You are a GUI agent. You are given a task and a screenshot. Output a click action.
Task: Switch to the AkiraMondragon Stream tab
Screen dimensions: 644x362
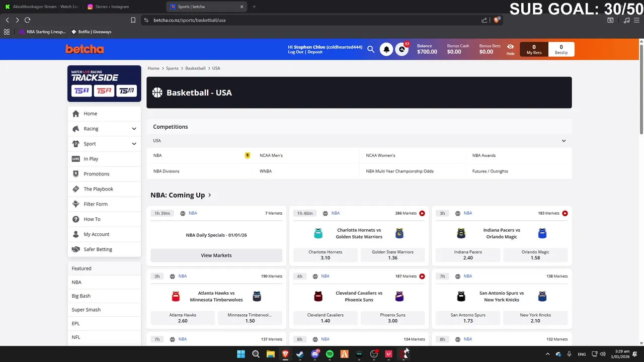(42, 7)
